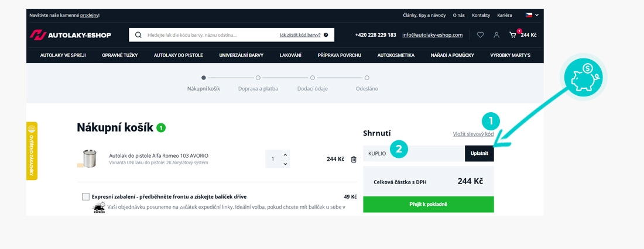This screenshot has width=644, height=249.
Task: Click the Přejít k pokladně button
Action: [429, 205]
